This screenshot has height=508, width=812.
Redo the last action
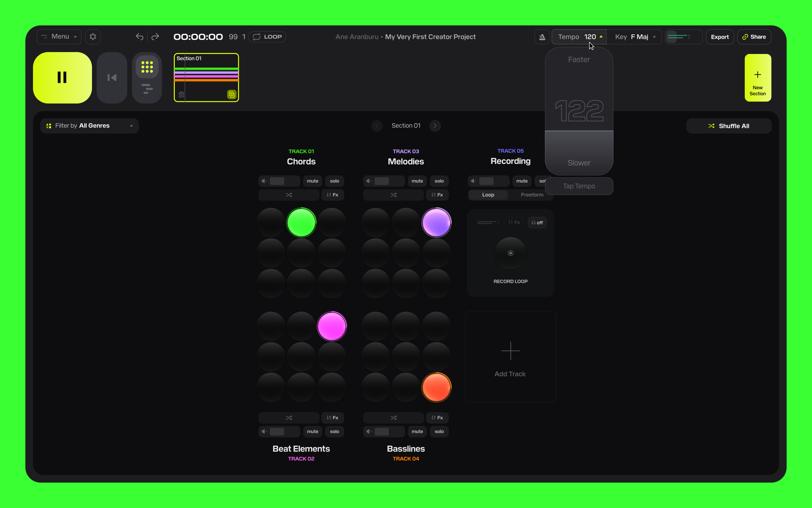coord(155,37)
